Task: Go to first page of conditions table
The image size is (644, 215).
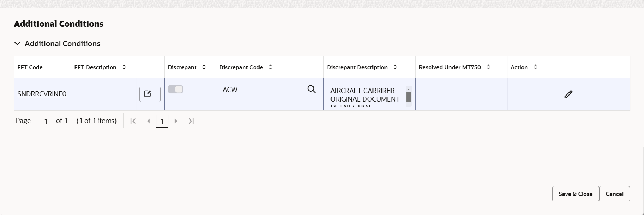Action: [x=133, y=121]
